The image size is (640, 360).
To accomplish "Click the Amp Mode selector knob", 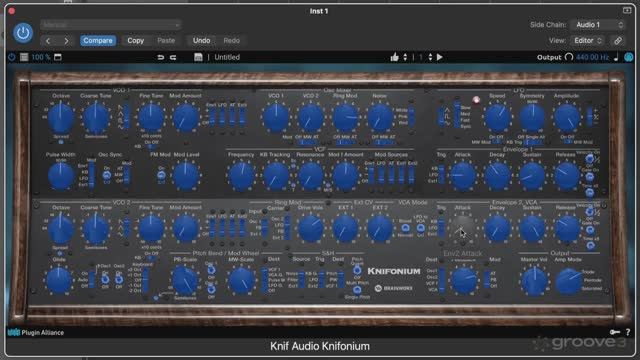I will pyautogui.click(x=568, y=282).
